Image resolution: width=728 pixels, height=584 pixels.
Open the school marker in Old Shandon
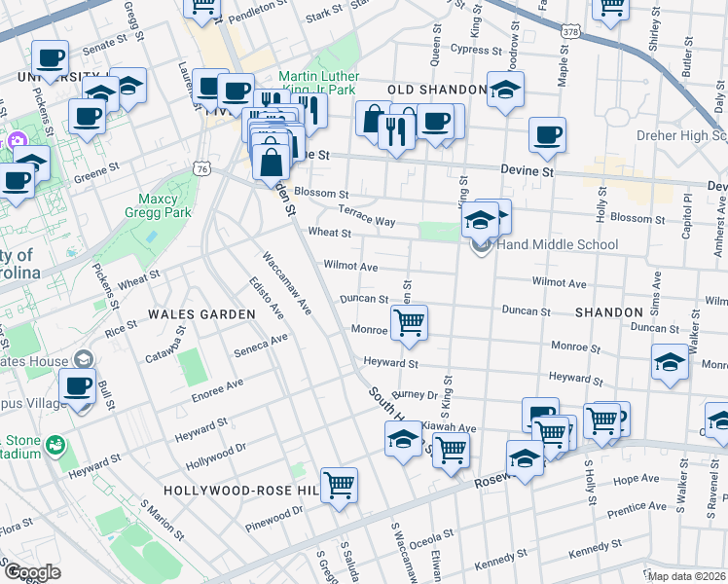pyautogui.click(x=505, y=91)
